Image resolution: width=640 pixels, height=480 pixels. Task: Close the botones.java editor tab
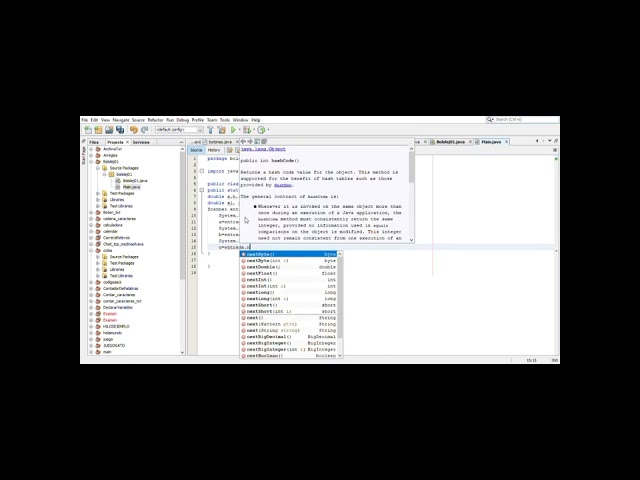click(237, 142)
